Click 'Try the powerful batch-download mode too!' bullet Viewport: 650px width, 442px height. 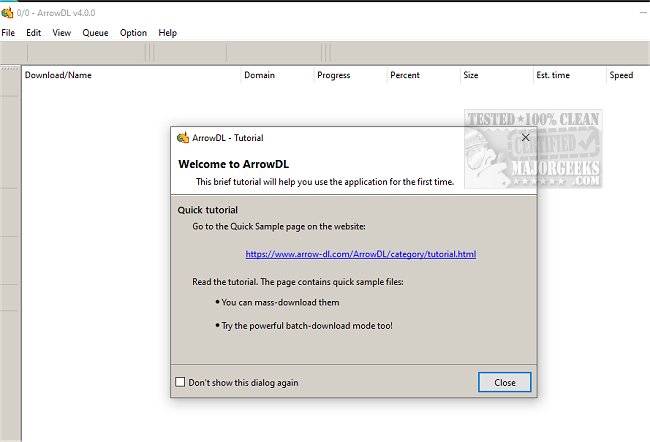(304, 326)
